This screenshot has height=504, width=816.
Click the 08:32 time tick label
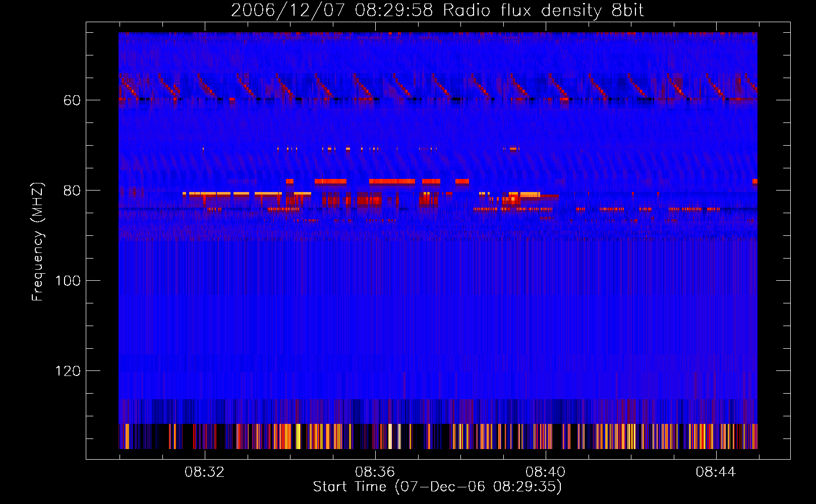[204, 472]
